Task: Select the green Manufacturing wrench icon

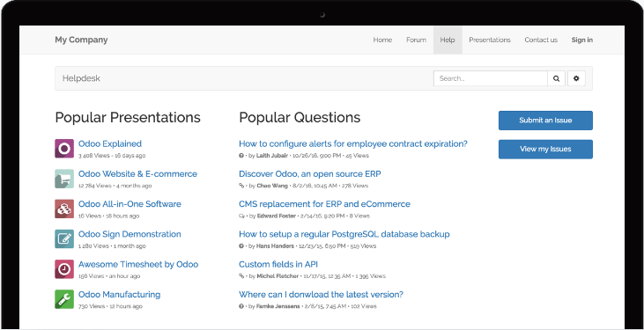Action: pos(64,299)
